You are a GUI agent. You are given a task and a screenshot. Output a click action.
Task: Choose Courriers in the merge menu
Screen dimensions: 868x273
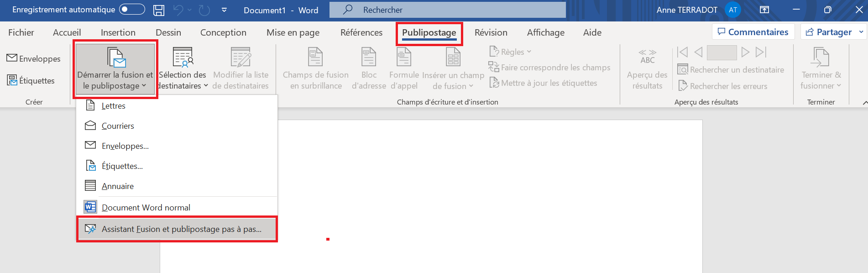click(118, 126)
